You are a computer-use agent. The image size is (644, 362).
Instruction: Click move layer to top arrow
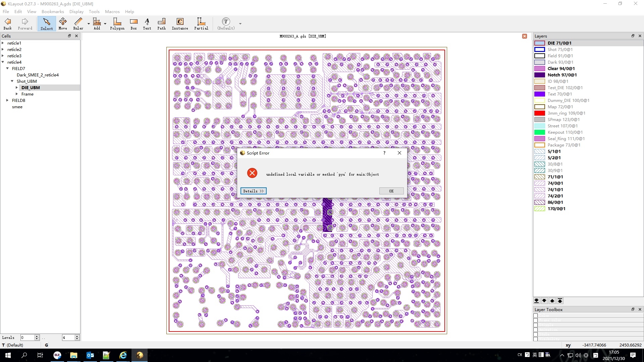(560, 301)
